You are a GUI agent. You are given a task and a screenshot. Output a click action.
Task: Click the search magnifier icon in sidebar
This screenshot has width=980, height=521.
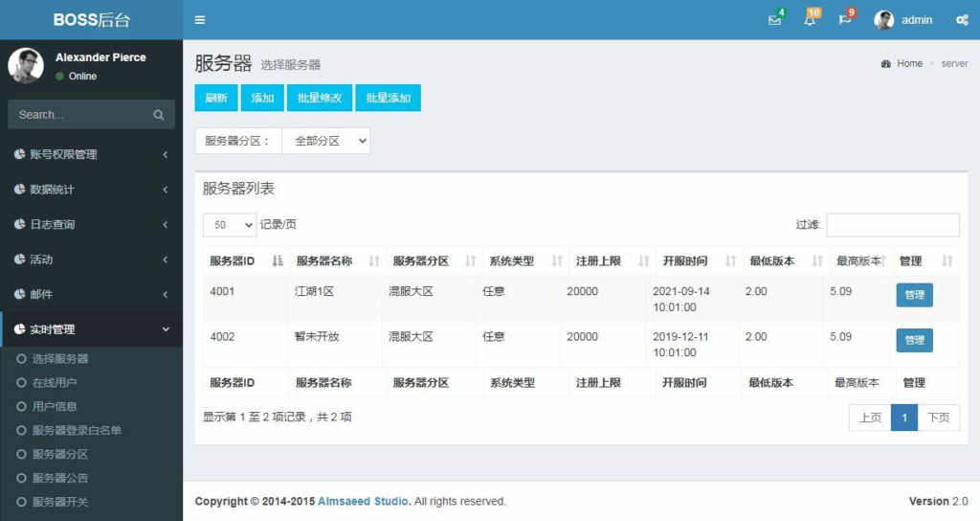tap(158, 115)
